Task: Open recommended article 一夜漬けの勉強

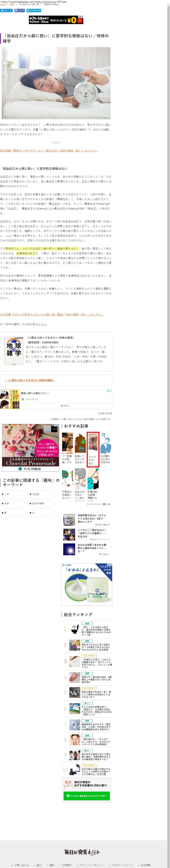Action: (x=67, y=448)
